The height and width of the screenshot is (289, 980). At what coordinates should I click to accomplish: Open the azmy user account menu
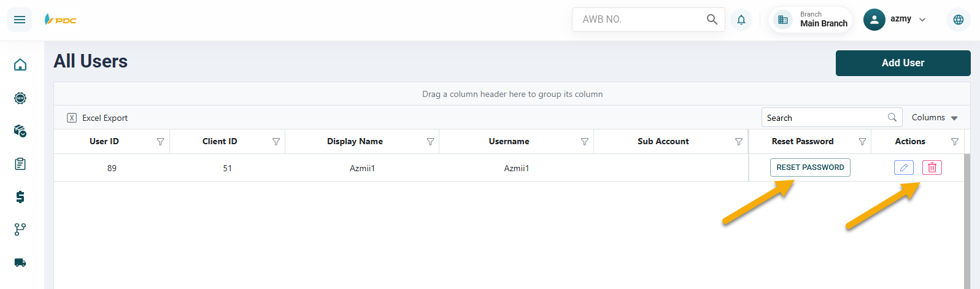[895, 20]
